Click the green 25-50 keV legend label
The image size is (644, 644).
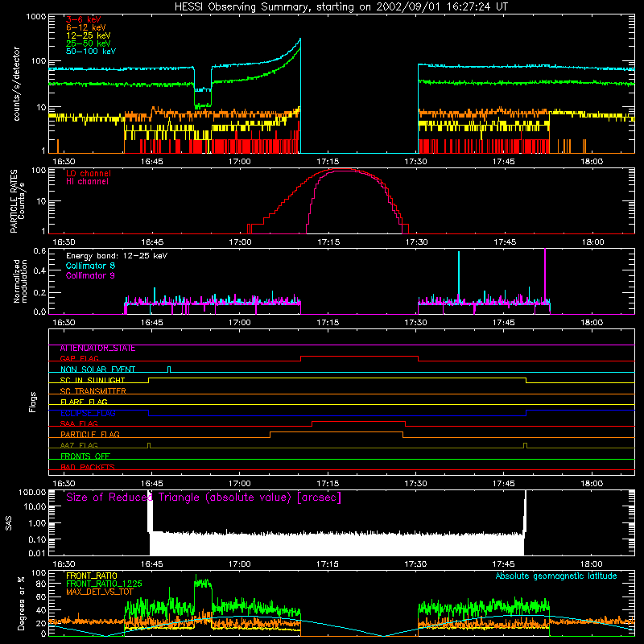(x=89, y=43)
